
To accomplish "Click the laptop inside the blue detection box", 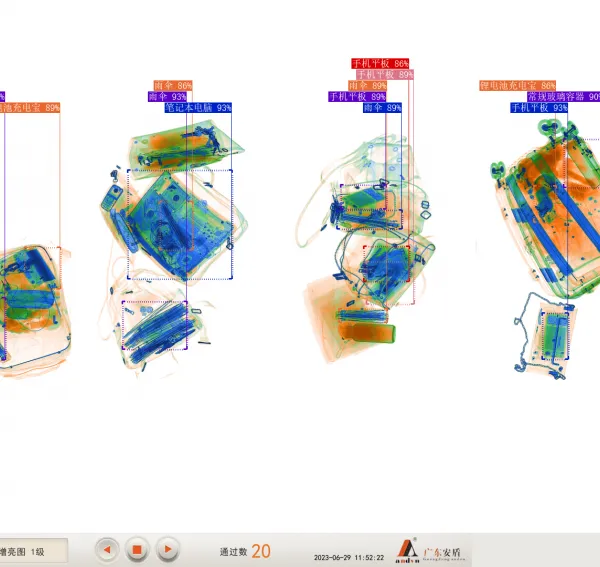I will click(180, 225).
